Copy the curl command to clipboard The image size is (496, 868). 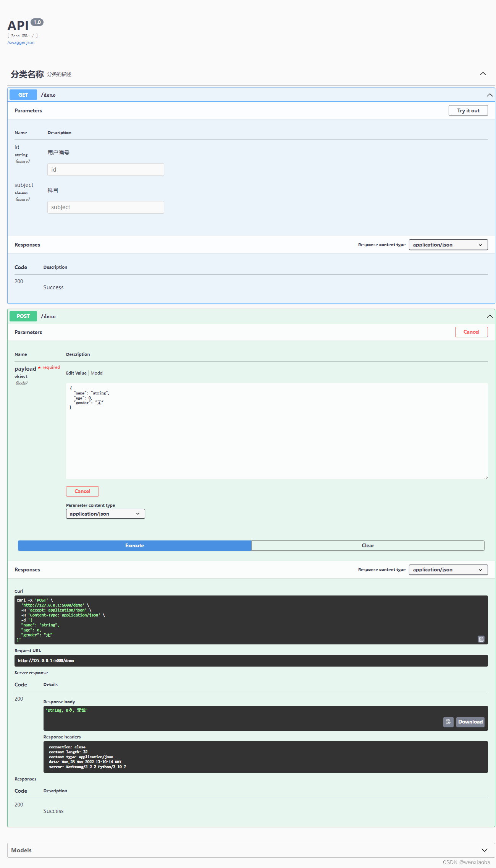click(481, 639)
